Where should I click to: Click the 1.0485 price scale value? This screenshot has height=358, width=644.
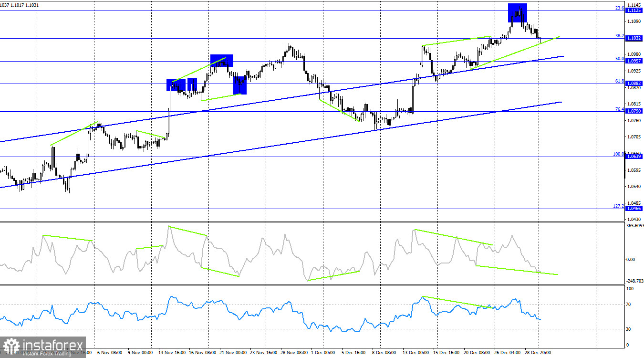(x=634, y=203)
